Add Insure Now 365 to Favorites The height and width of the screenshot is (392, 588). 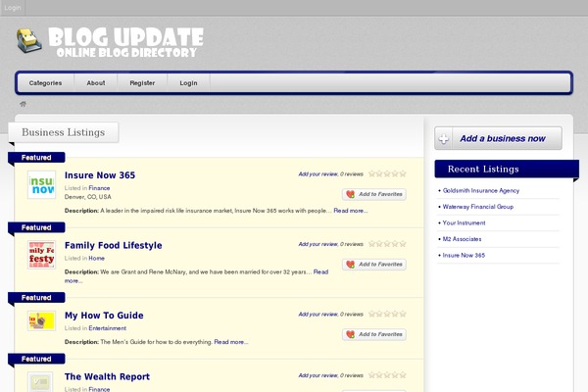374,194
